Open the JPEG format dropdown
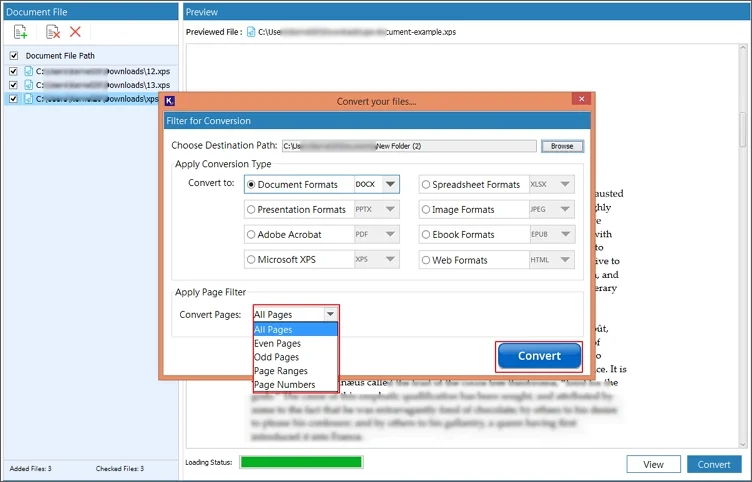 (x=565, y=209)
